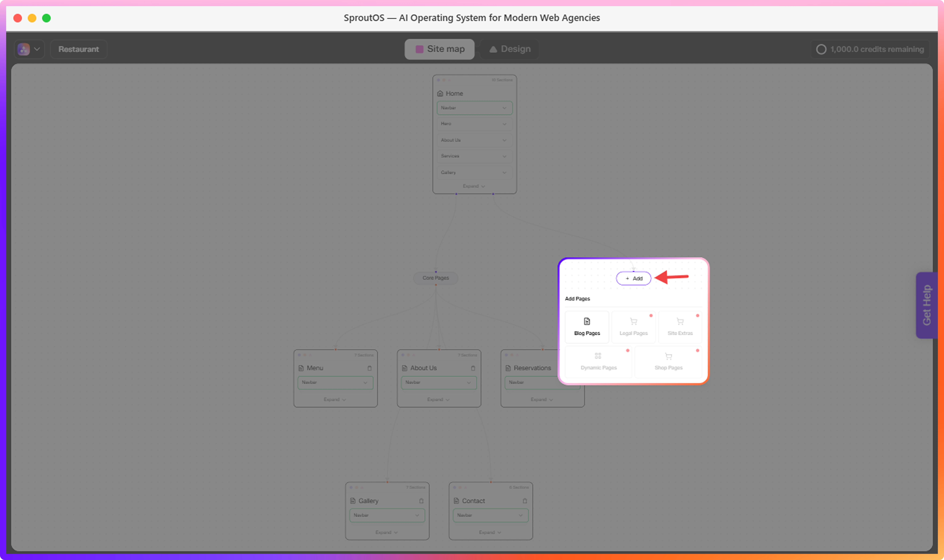Select the Site Extras option
The width and height of the screenshot is (944, 560).
(680, 327)
